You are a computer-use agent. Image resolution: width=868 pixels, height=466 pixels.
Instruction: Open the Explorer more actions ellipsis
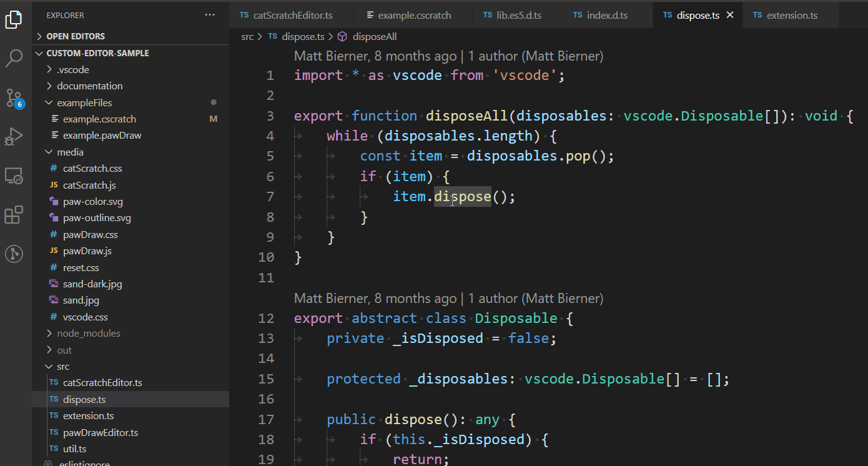click(210, 15)
